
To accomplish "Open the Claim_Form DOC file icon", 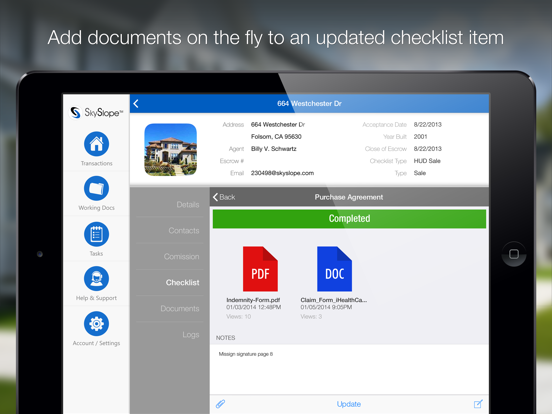I will [334, 269].
